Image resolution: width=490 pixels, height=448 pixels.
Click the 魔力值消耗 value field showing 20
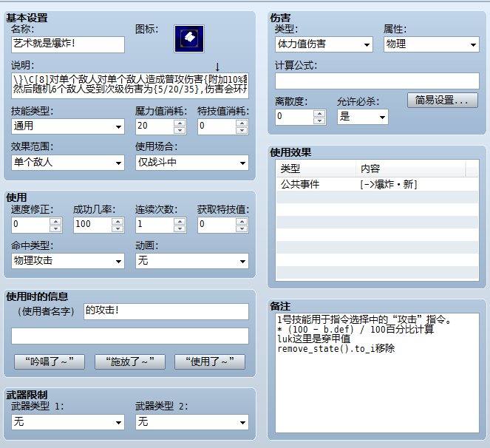tap(155, 126)
